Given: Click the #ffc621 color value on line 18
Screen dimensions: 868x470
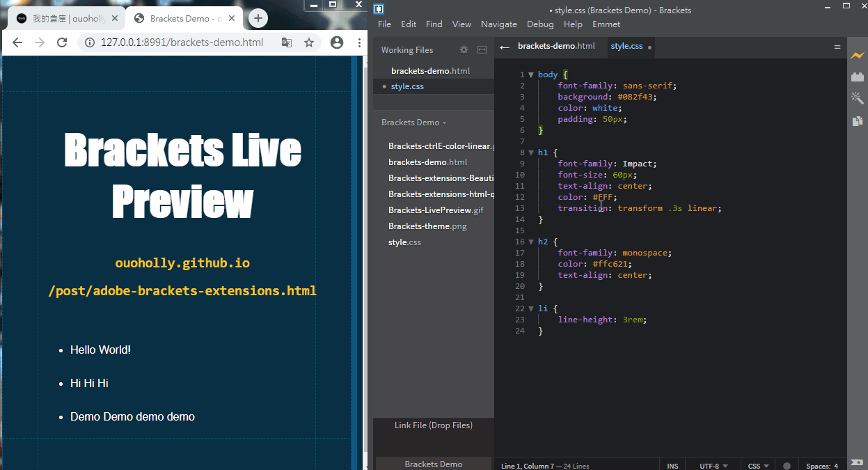Looking at the screenshot, I should (x=610, y=263).
